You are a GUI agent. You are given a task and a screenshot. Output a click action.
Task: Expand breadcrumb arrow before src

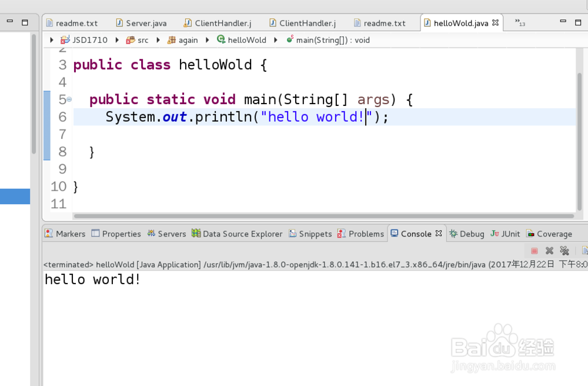[x=117, y=40]
